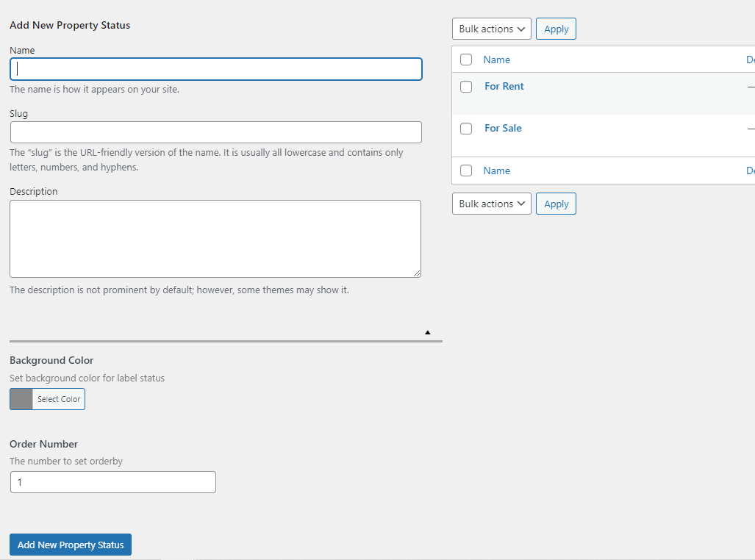Viewport: 755px width, 560px height.
Task: Open the top Bulk actions dropdown
Action: [x=491, y=29]
